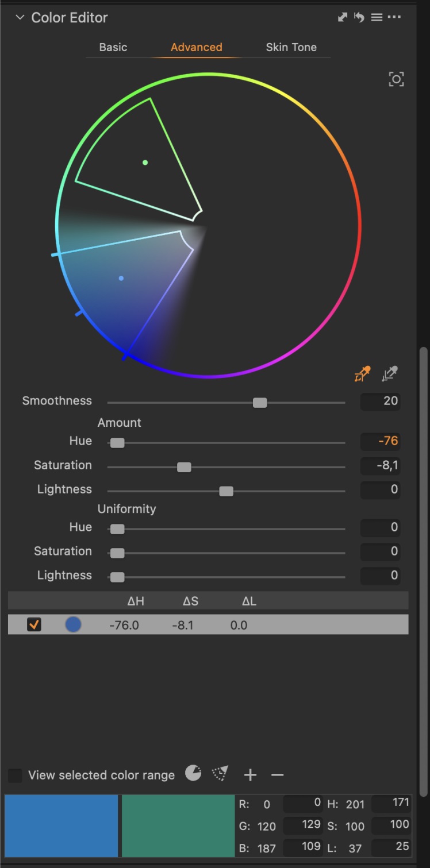Click the blue color swatch in list
This screenshot has width=430, height=868.
click(73, 624)
